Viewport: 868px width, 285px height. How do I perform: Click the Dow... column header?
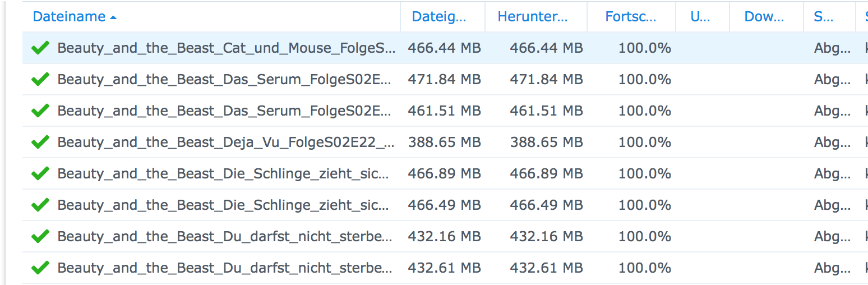point(764,17)
